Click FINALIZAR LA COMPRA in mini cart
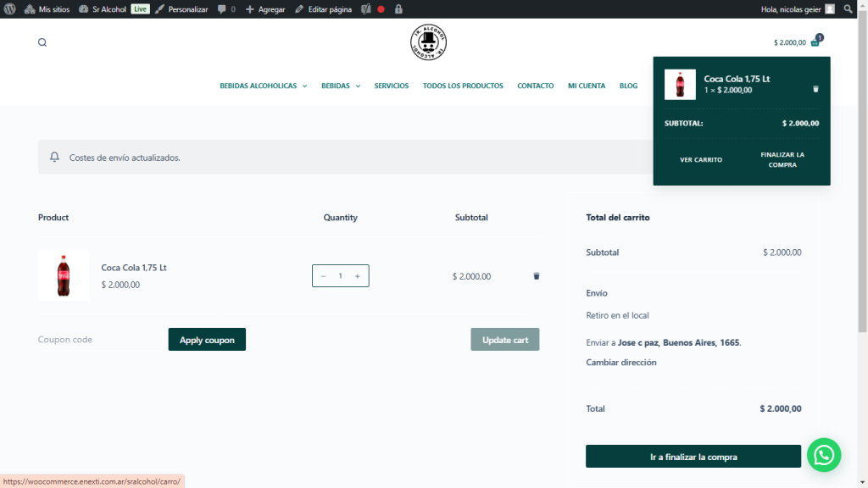Image resolution: width=868 pixels, height=488 pixels. pos(782,159)
